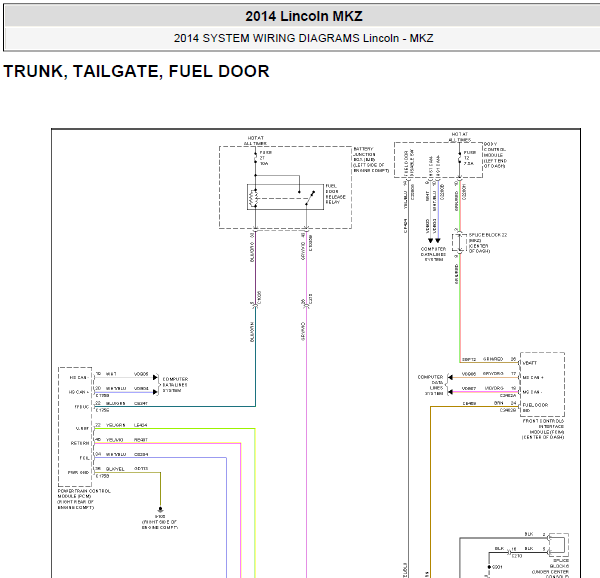Click Computer Data Lines System label beside FCIM
600x578 pixels.
pyautogui.click(x=430, y=385)
